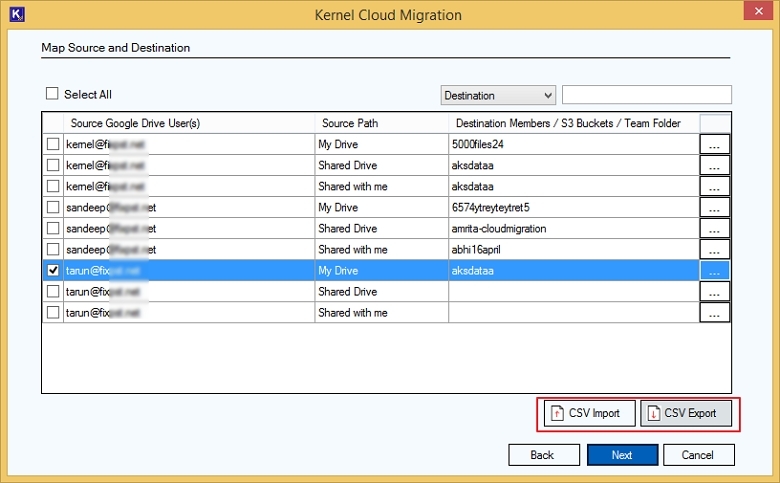780x483 pixels.
Task: Click Shared Drive path in sandeep row
Action: 382,228
